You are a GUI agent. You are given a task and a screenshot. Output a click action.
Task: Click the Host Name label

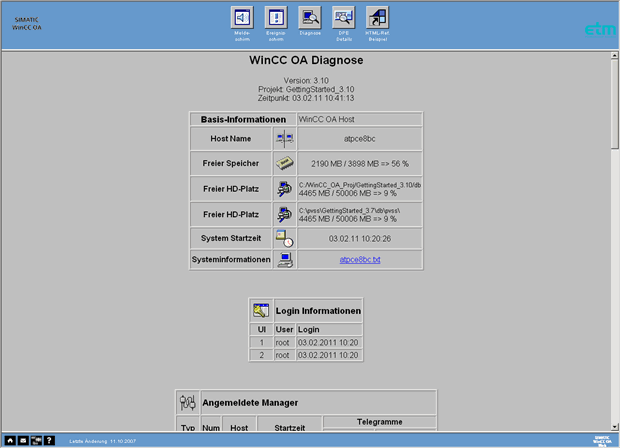231,138
